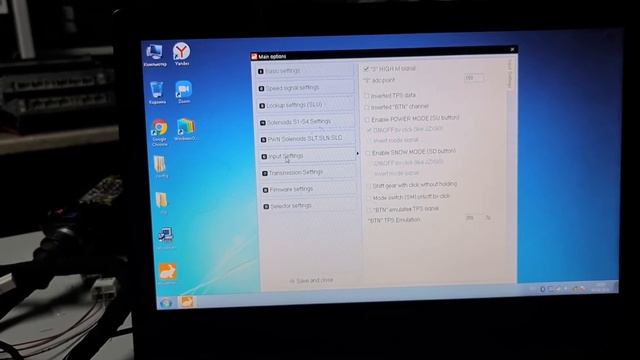Open Basic settings section

coord(305,71)
